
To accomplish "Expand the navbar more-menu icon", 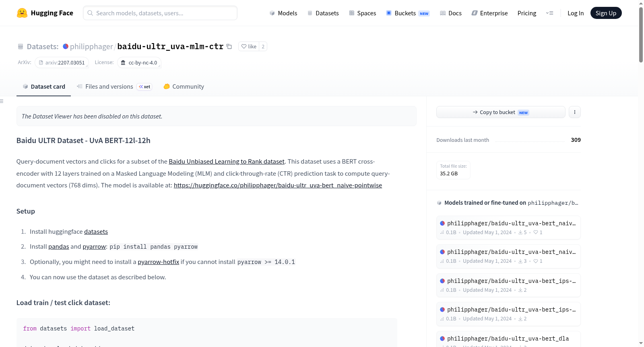I will (549, 13).
